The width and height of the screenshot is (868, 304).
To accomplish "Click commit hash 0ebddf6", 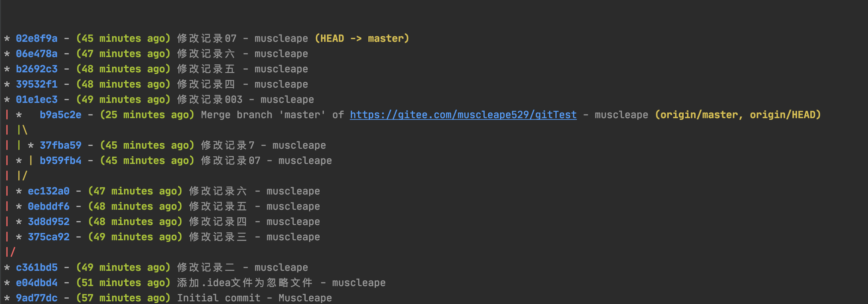I will click(x=48, y=206).
